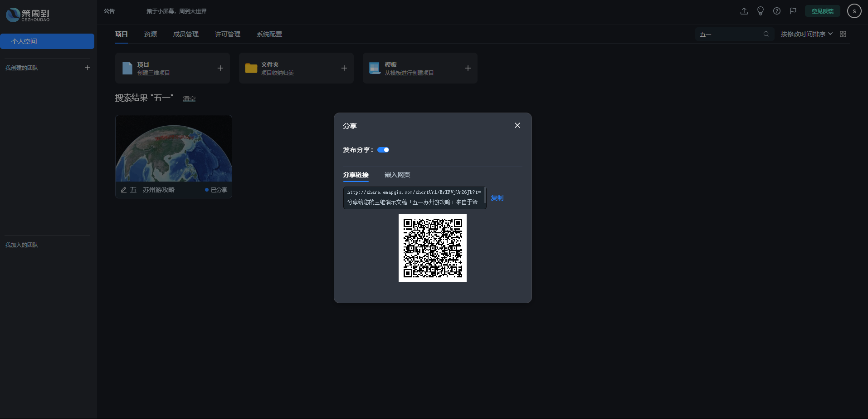The image size is (868, 419).
Task: Click the 策周到 logo
Action: click(x=28, y=15)
